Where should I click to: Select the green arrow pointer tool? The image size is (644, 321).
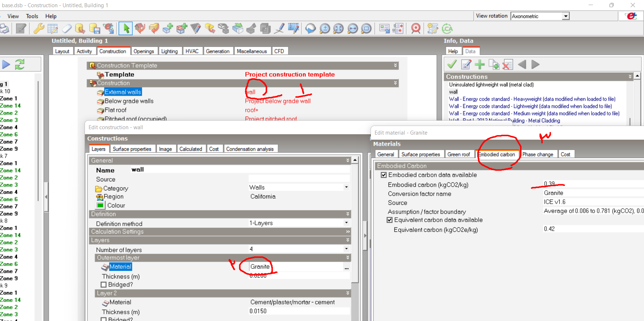[x=126, y=28]
